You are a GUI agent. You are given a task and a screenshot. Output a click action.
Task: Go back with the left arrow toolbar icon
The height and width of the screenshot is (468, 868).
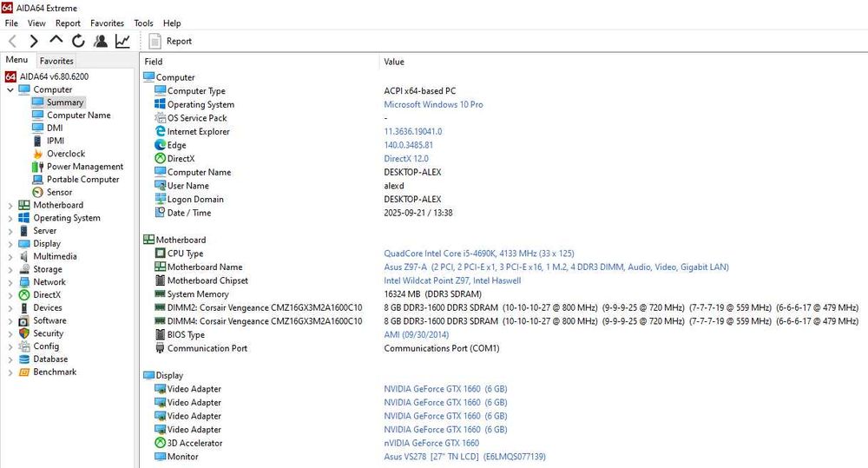pos(13,41)
